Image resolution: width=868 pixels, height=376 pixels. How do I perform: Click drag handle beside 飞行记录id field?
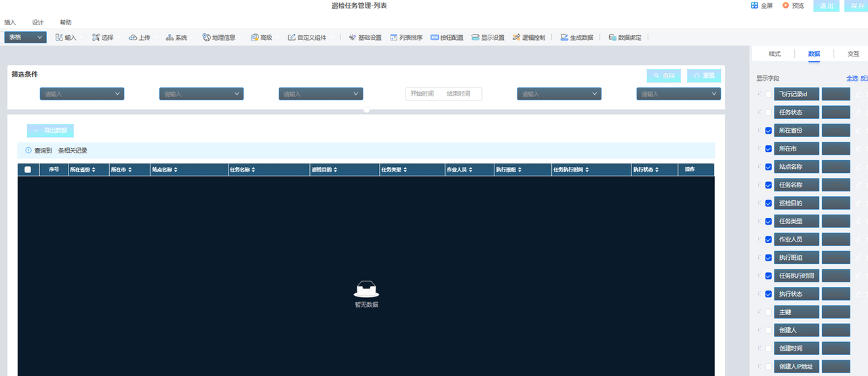point(759,94)
